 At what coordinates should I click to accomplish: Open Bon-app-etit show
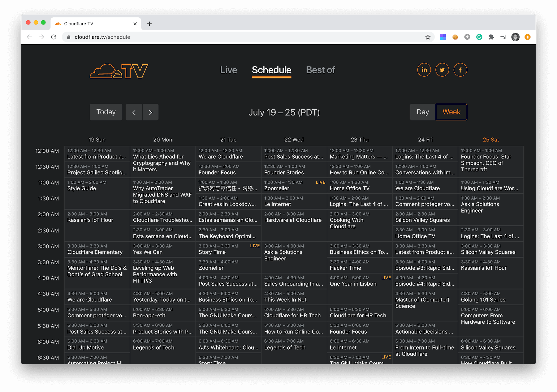[163, 313]
